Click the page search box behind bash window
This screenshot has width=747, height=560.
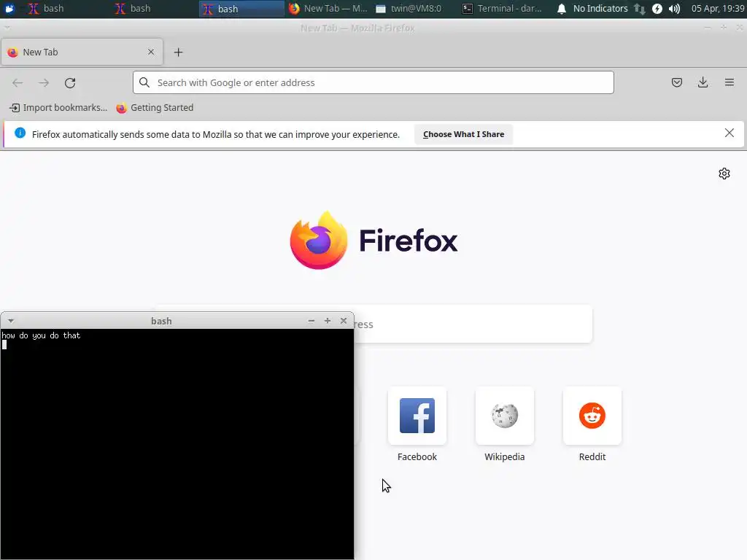[x=473, y=324]
